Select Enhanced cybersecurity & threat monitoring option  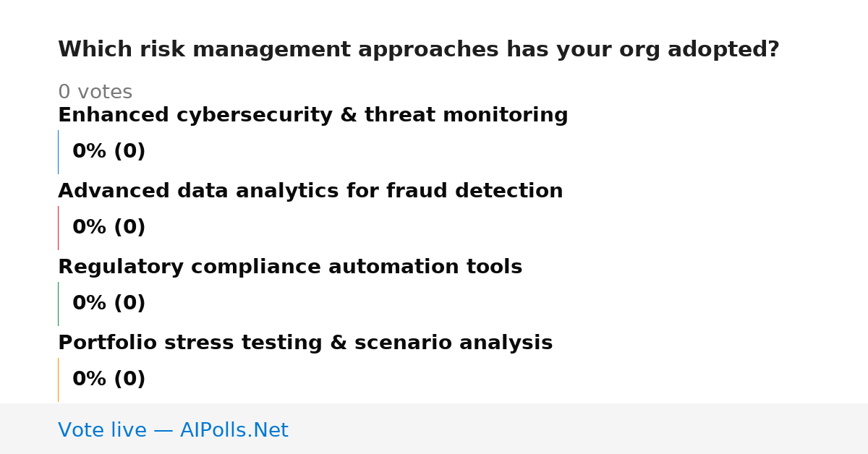[312, 116]
